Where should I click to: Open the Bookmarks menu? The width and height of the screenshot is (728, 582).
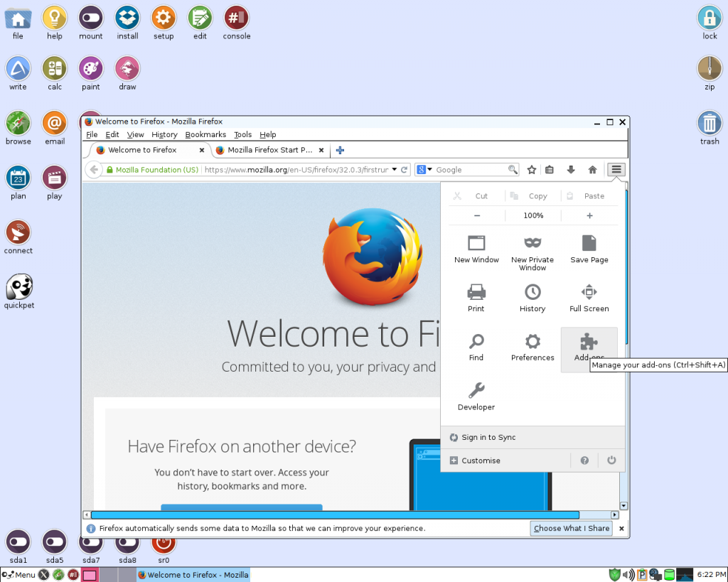click(x=205, y=134)
